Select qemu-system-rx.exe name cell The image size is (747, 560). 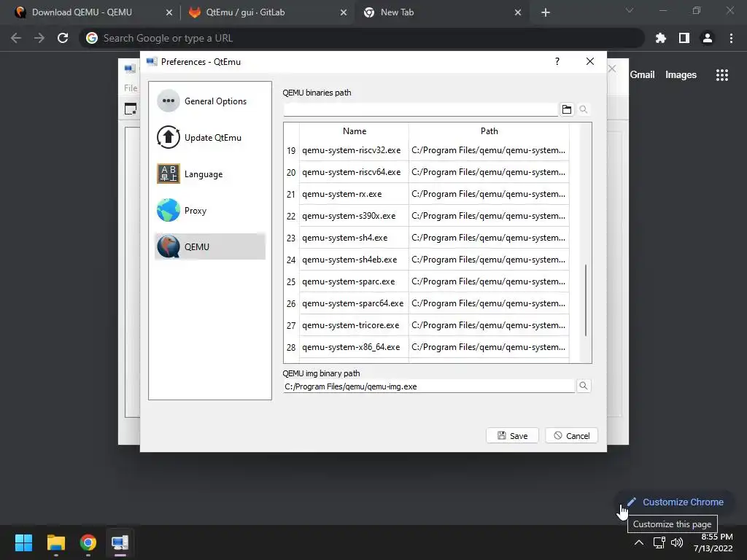(x=354, y=194)
